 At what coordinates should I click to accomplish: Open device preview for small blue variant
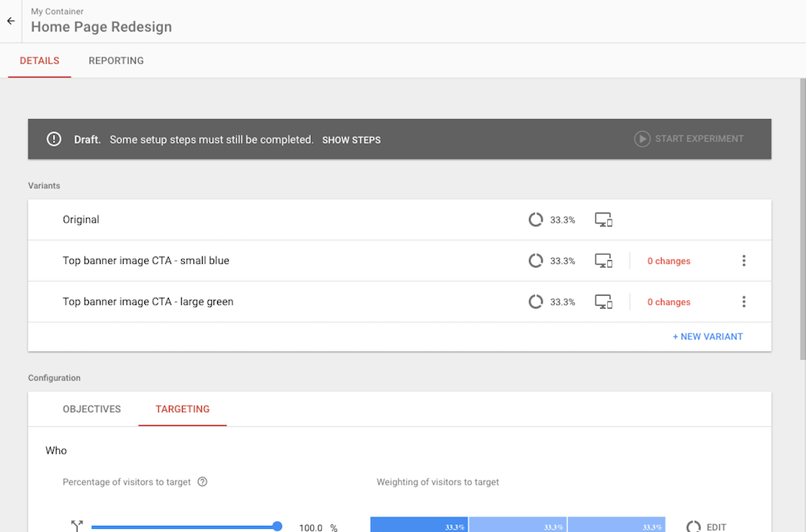[603, 260]
